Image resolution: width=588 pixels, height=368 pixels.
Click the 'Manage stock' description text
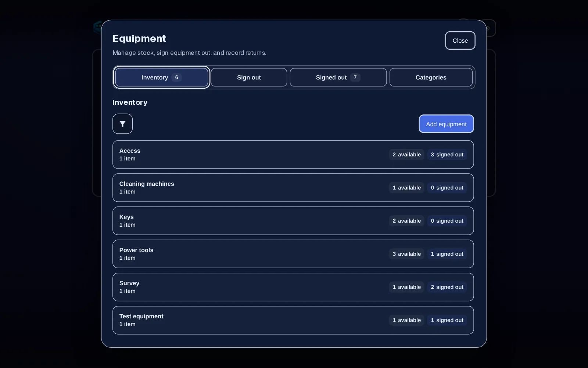point(189,53)
